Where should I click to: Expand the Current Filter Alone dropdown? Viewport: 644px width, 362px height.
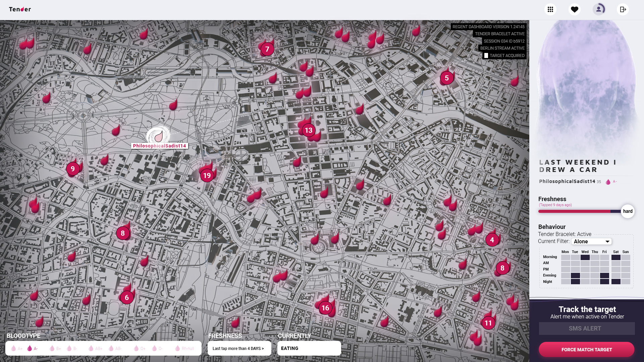click(592, 242)
